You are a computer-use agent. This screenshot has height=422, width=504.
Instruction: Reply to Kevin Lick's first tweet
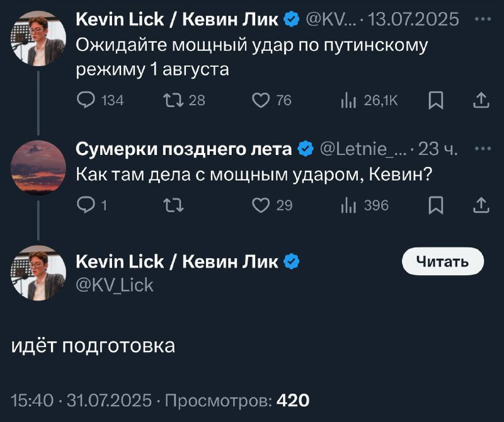pyautogui.click(x=86, y=100)
